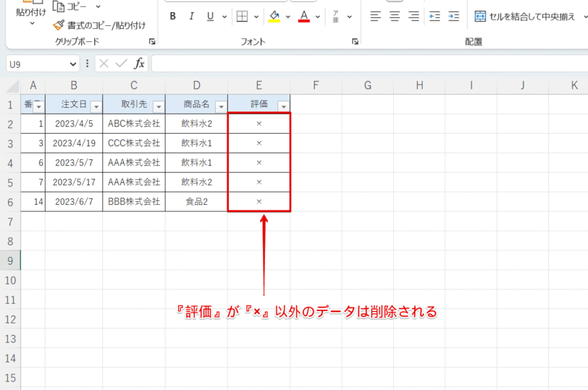Open filter dropdown for 評価 column
This screenshot has width=588, height=390.
(x=284, y=107)
